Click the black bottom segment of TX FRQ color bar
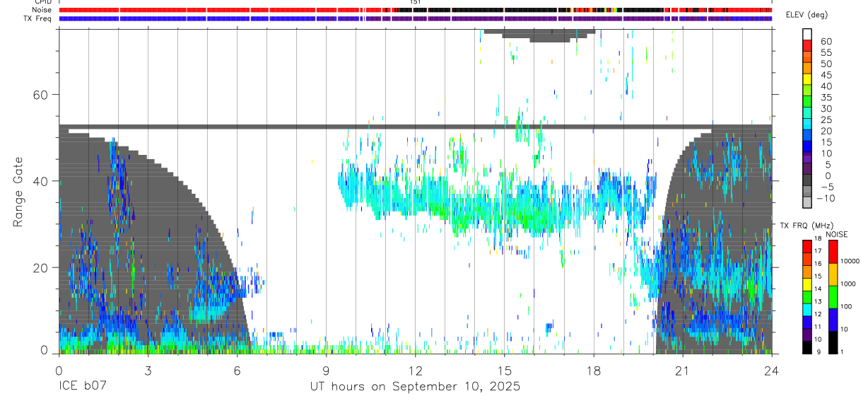 coord(807,347)
